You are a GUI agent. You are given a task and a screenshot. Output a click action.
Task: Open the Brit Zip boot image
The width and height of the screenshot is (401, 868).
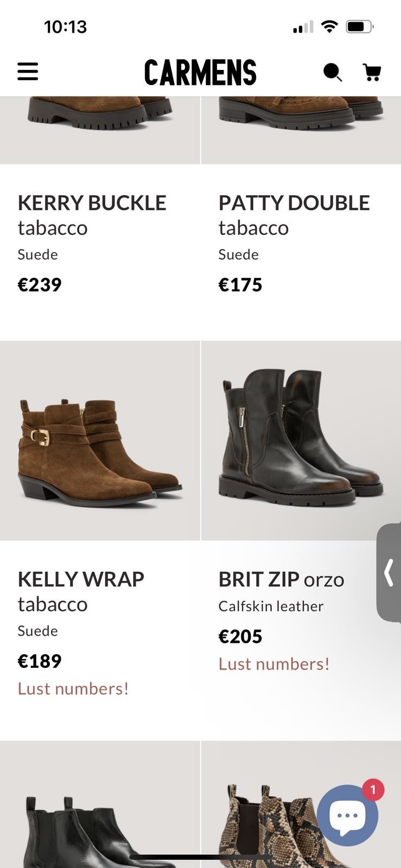[301, 441]
